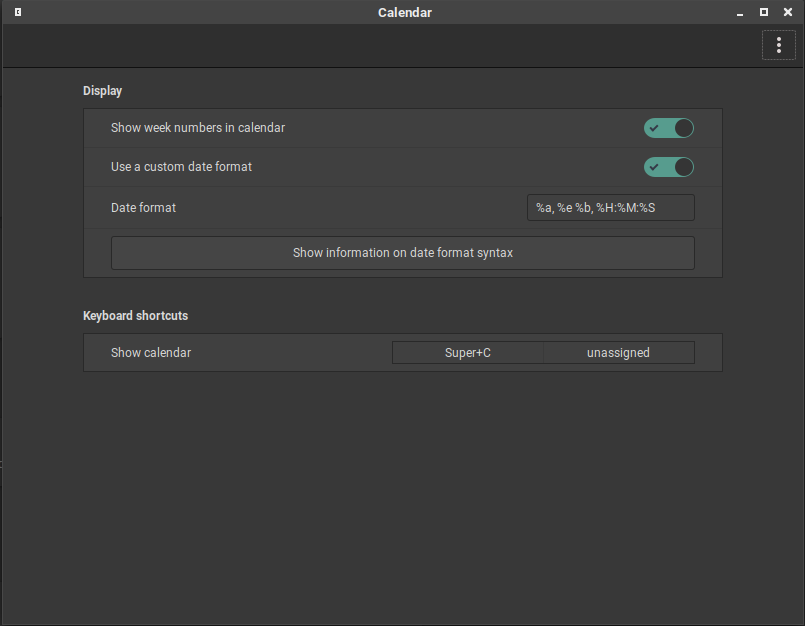Toggle show week numbers in calendar
The width and height of the screenshot is (805, 626).
[668, 128]
